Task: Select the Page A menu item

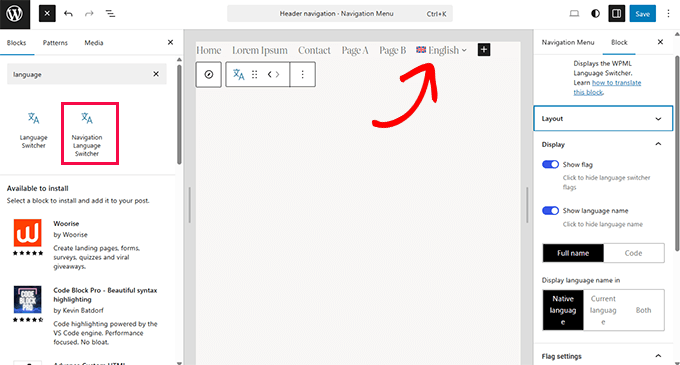Action: click(x=355, y=50)
